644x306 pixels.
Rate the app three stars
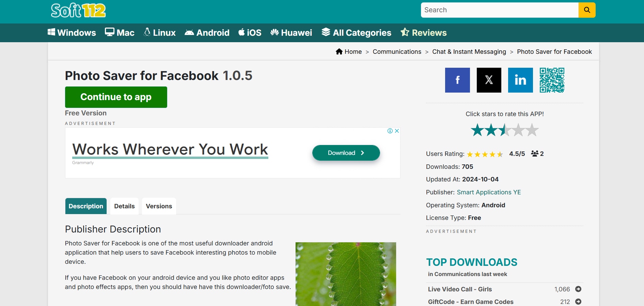tap(505, 130)
